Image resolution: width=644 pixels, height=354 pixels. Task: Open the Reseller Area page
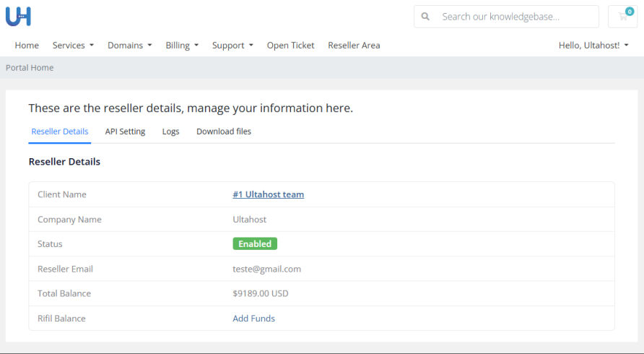[354, 45]
